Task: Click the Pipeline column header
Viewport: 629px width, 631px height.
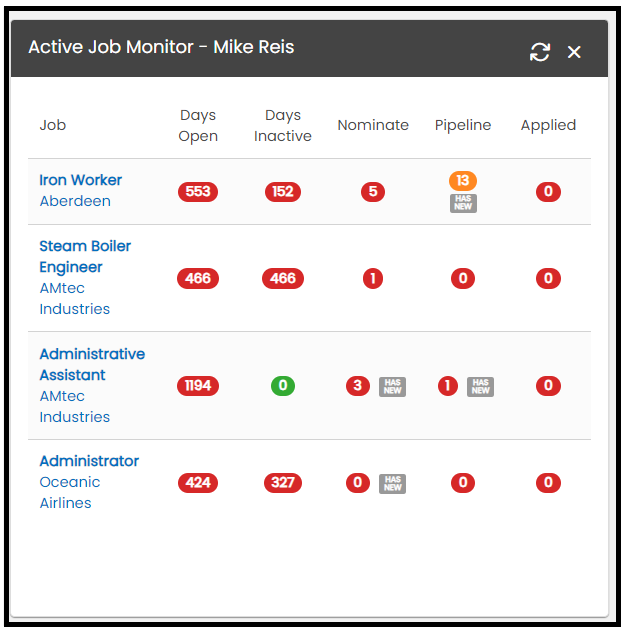Action: 463,125
